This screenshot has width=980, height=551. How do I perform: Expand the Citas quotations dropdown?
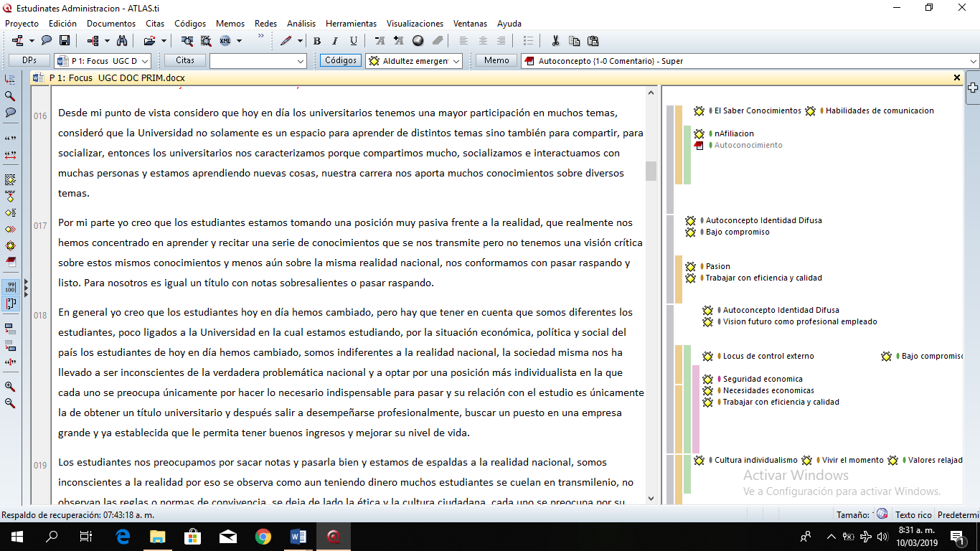[x=301, y=61]
